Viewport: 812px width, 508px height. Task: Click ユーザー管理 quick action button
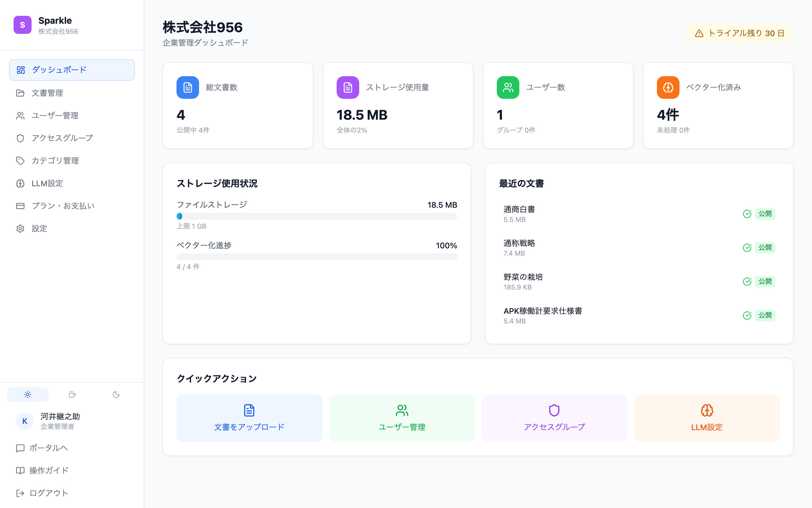pyautogui.click(x=402, y=418)
